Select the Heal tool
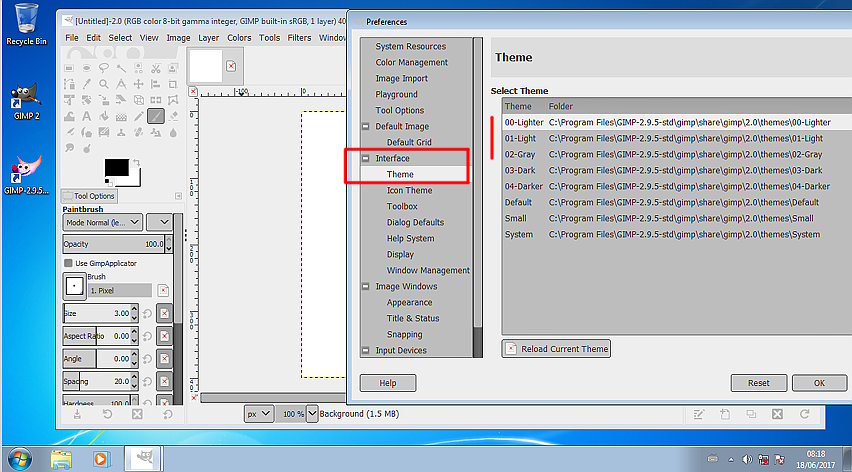 (x=139, y=132)
